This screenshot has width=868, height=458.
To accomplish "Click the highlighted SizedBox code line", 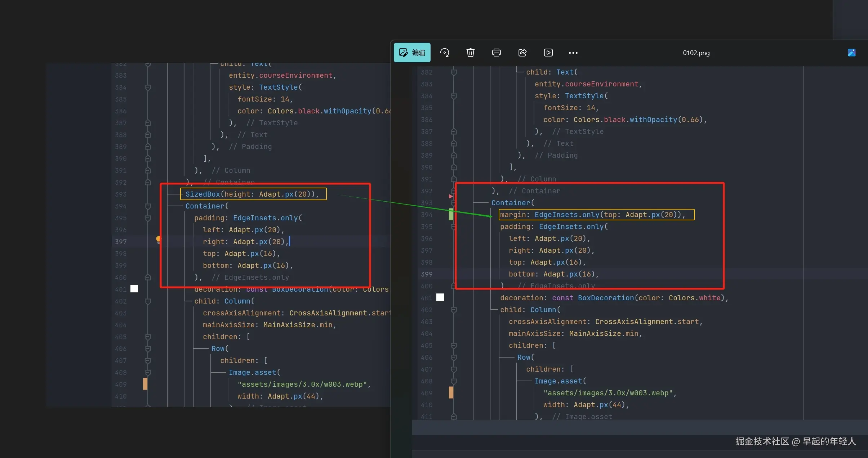I will point(253,194).
